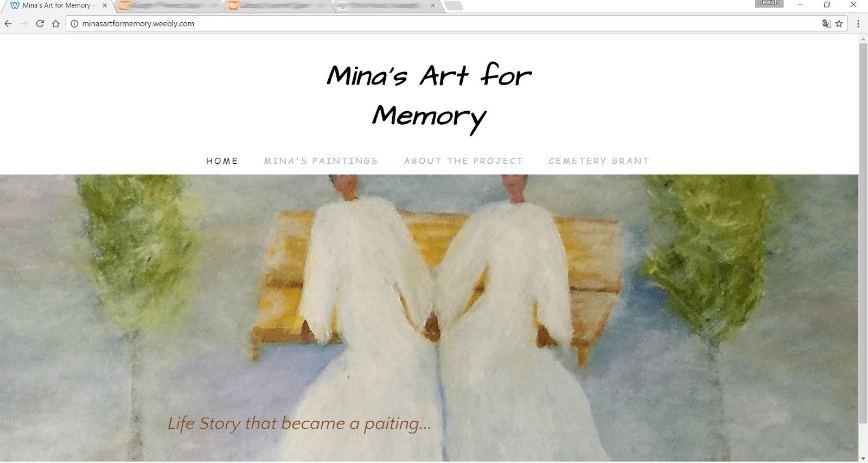This screenshot has width=868, height=463.
Task: Go to the About the Project page
Action: [464, 161]
